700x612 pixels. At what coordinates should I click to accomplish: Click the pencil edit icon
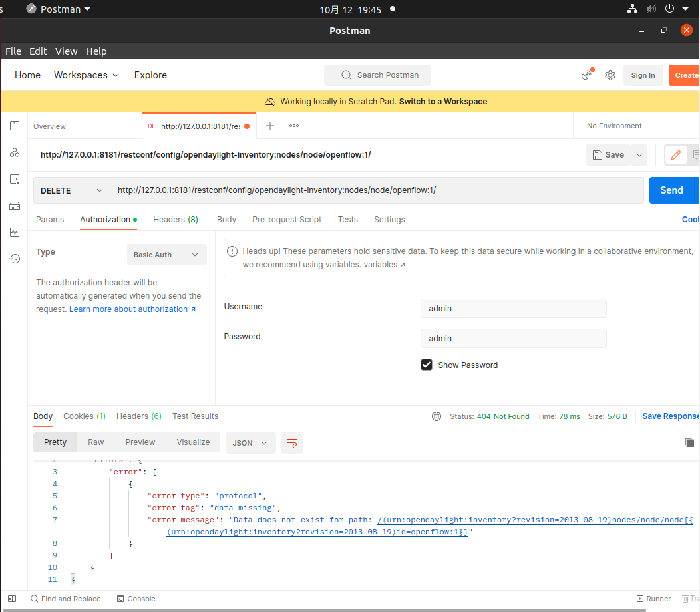tap(676, 155)
